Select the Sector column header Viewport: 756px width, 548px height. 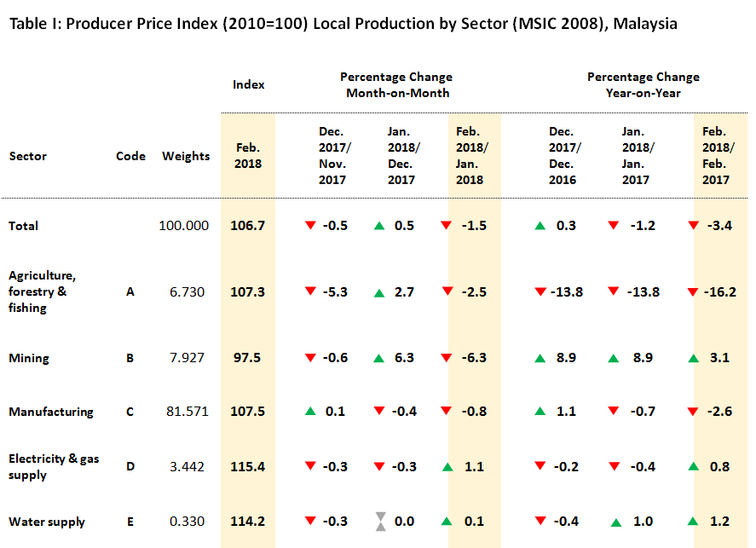pos(28,156)
